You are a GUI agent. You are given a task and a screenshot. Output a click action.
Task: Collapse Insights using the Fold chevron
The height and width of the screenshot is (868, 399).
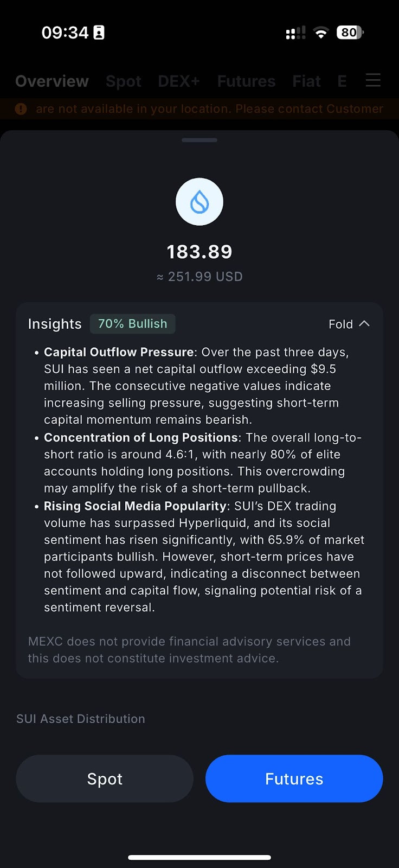coord(364,324)
